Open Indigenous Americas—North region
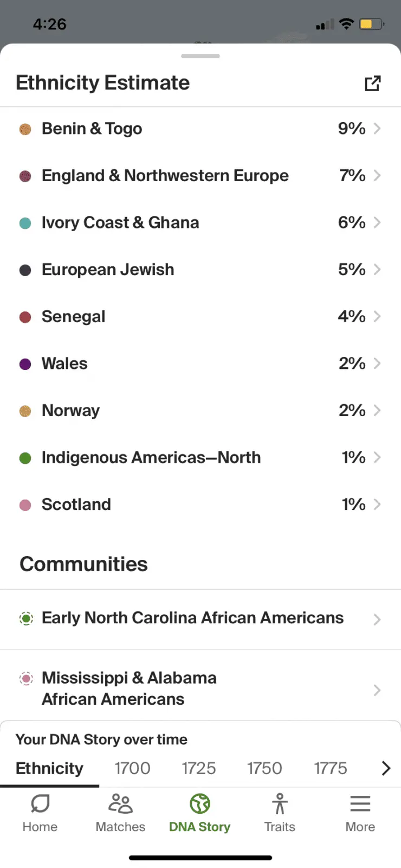401x868 pixels. (x=151, y=457)
